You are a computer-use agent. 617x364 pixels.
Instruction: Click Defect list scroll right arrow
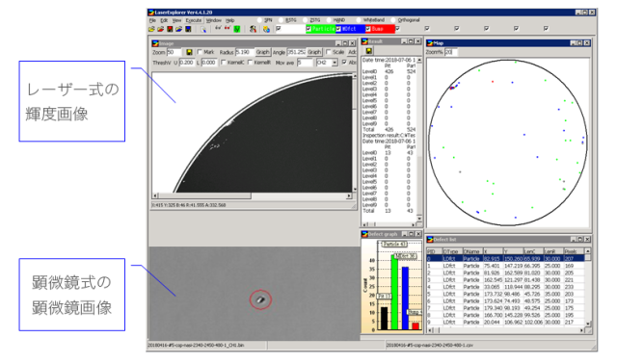582,330
